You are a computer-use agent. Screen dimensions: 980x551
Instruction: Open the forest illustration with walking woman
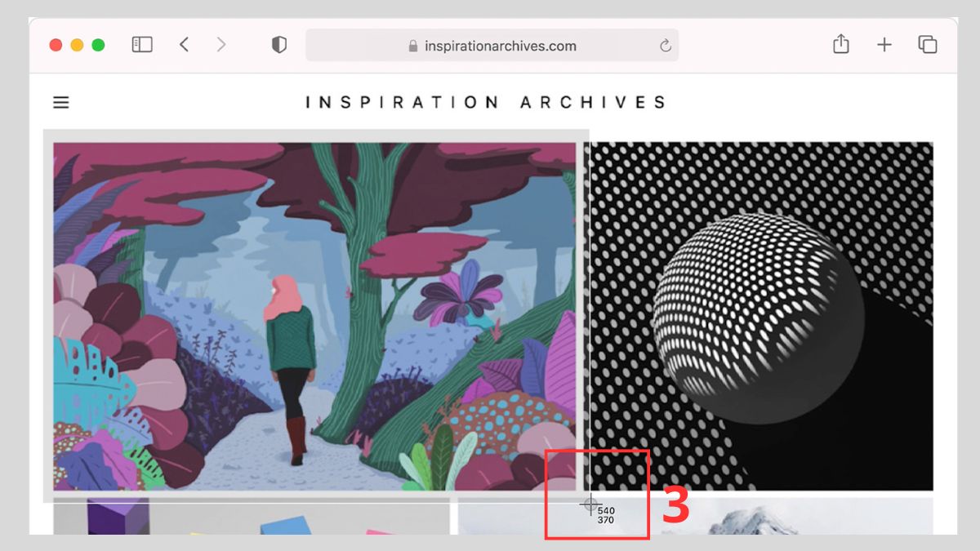pyautogui.click(x=314, y=317)
